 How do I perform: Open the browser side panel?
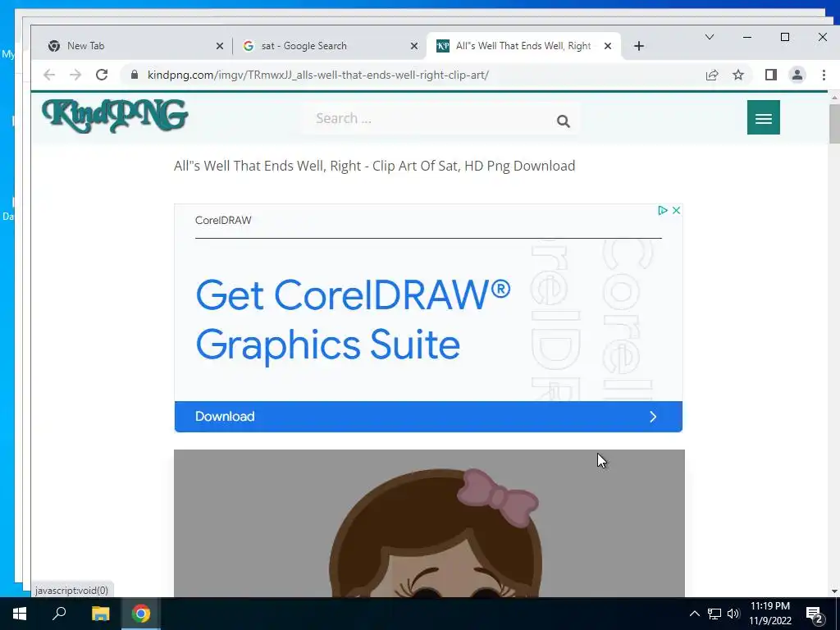(771, 75)
